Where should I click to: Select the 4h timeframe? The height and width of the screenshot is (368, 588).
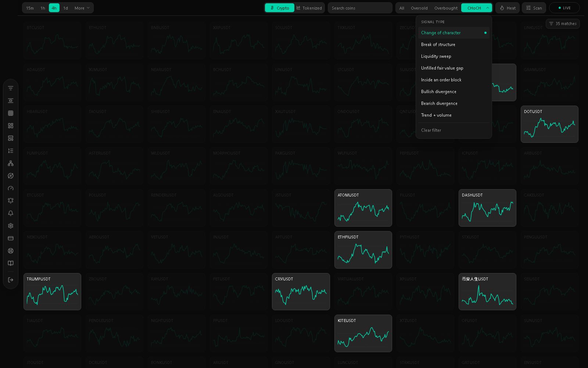tap(54, 8)
